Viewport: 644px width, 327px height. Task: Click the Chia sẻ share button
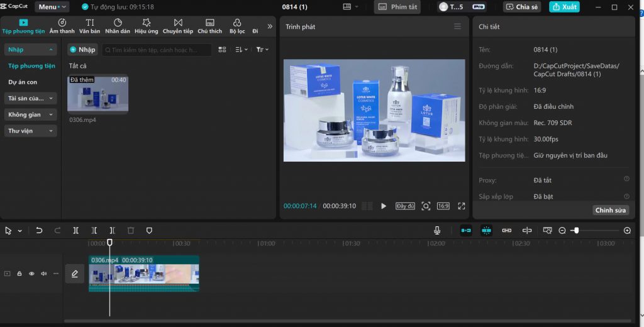click(522, 6)
